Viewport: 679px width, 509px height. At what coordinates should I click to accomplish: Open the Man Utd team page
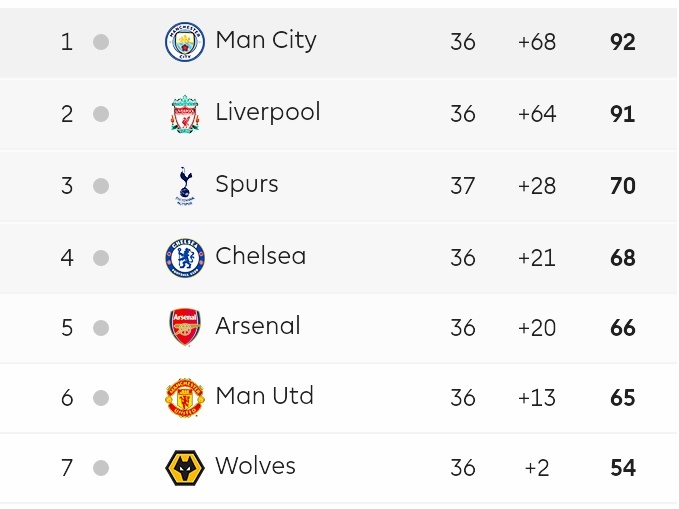(x=264, y=396)
